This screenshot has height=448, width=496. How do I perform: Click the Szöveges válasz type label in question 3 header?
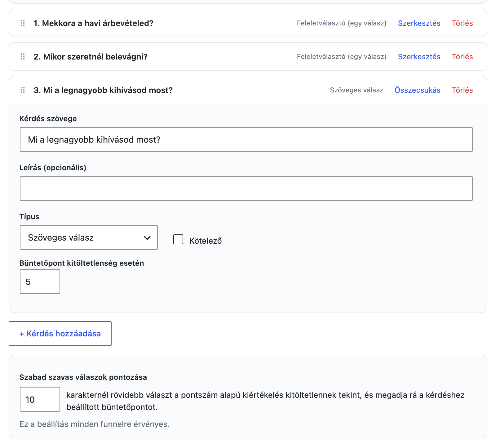[356, 90]
